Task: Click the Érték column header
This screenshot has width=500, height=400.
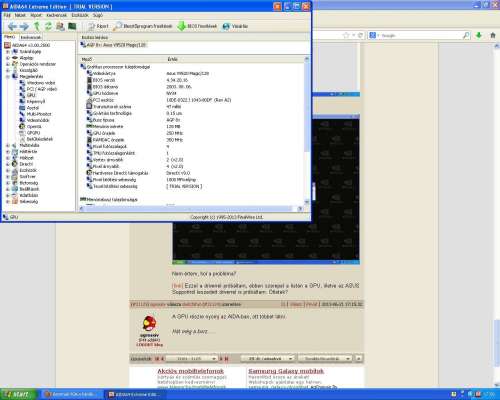Action: [x=234, y=59]
